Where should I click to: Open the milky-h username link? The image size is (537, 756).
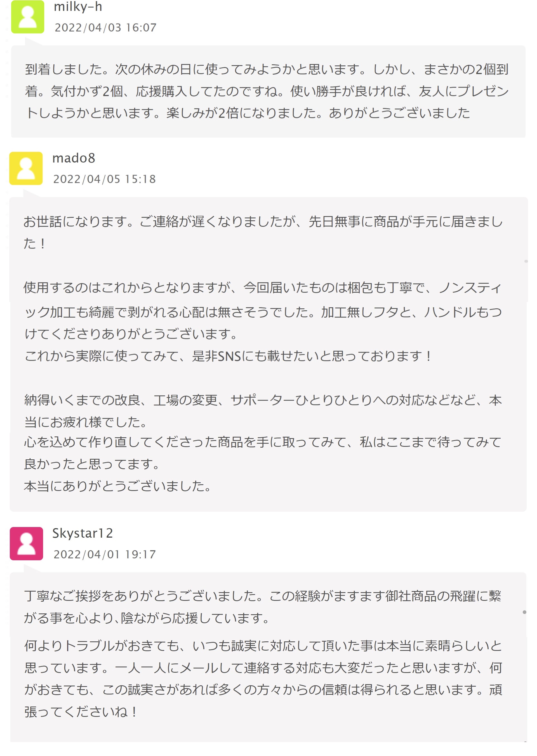point(78,7)
